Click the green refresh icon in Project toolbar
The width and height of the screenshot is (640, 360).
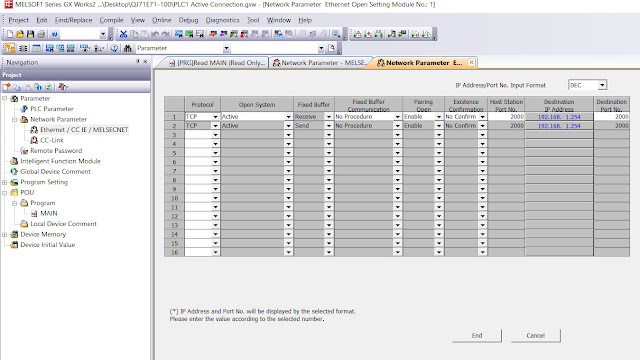pos(48,87)
